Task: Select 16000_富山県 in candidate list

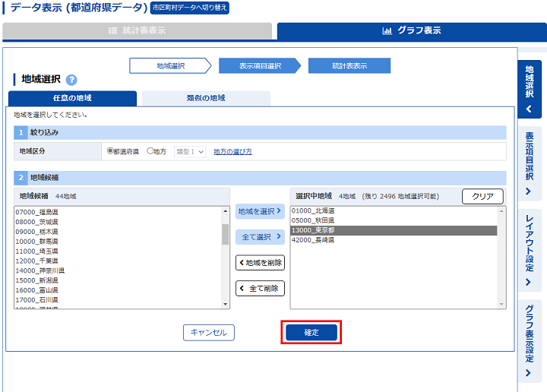Action: pyautogui.click(x=118, y=290)
